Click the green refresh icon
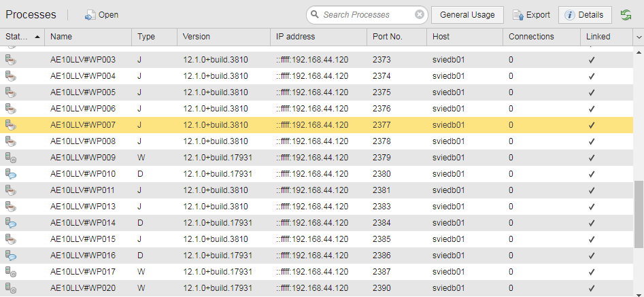644x297 pixels. 626,15
